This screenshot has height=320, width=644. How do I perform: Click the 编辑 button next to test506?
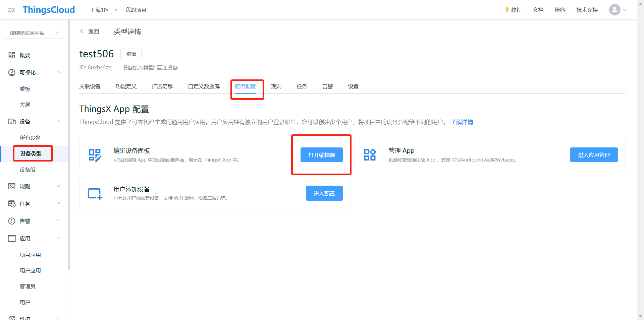131,54
